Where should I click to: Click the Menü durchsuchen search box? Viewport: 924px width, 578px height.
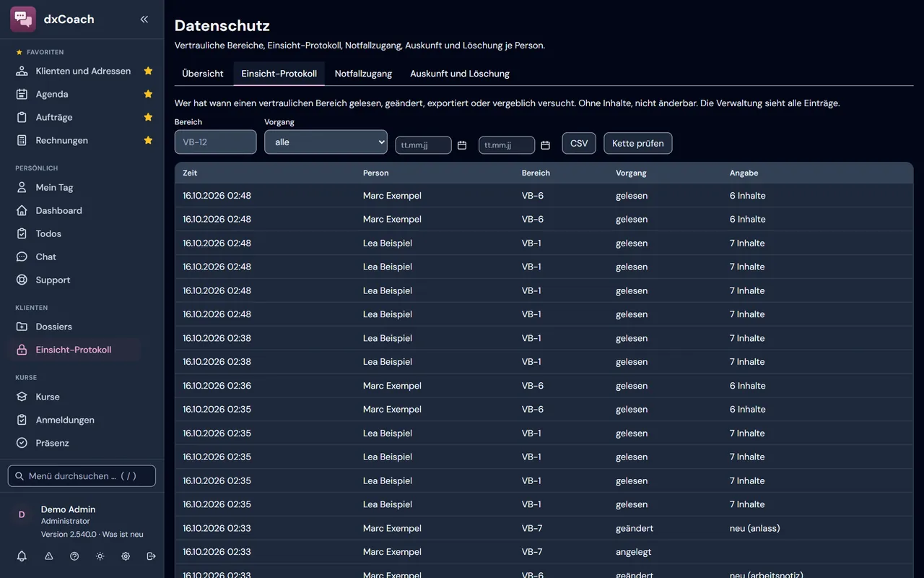tap(82, 476)
